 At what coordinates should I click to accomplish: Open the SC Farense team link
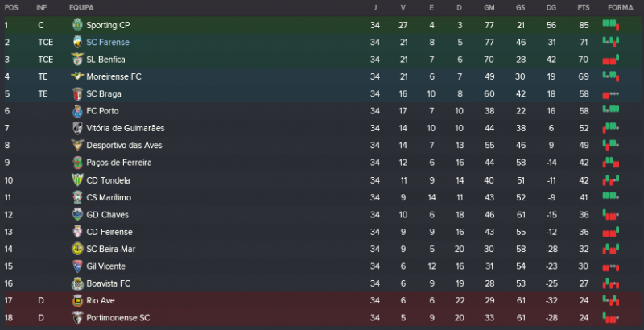(x=108, y=42)
